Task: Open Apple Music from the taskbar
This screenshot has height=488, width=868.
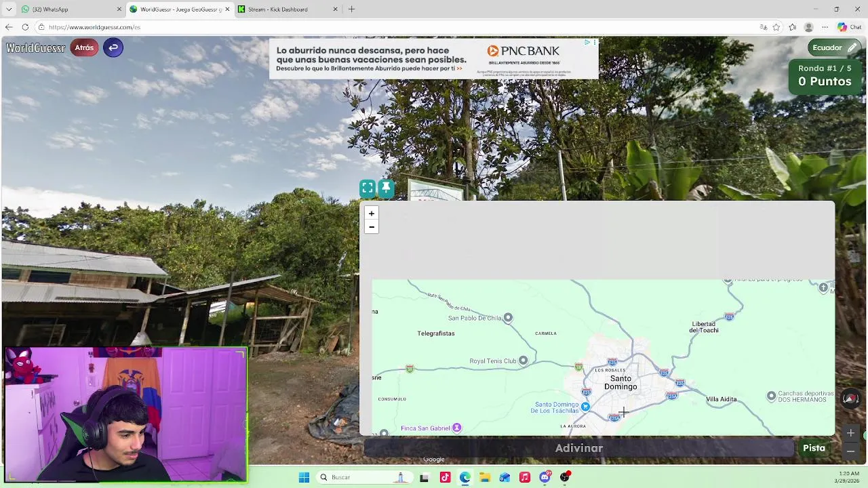Action: point(524,477)
